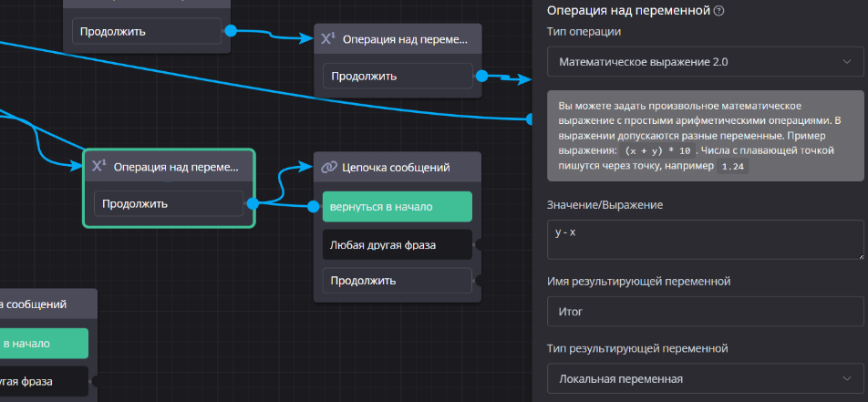The height and width of the screenshot is (402, 868).
Task: Focus the "Имя результирующей переменной" input field
Action: coord(706,311)
